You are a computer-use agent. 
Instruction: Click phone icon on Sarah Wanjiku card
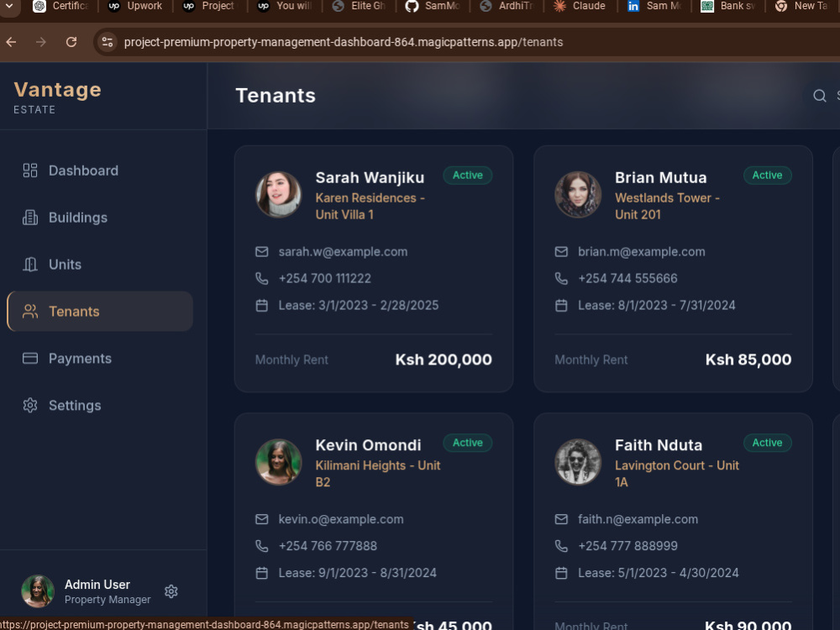coord(261,279)
